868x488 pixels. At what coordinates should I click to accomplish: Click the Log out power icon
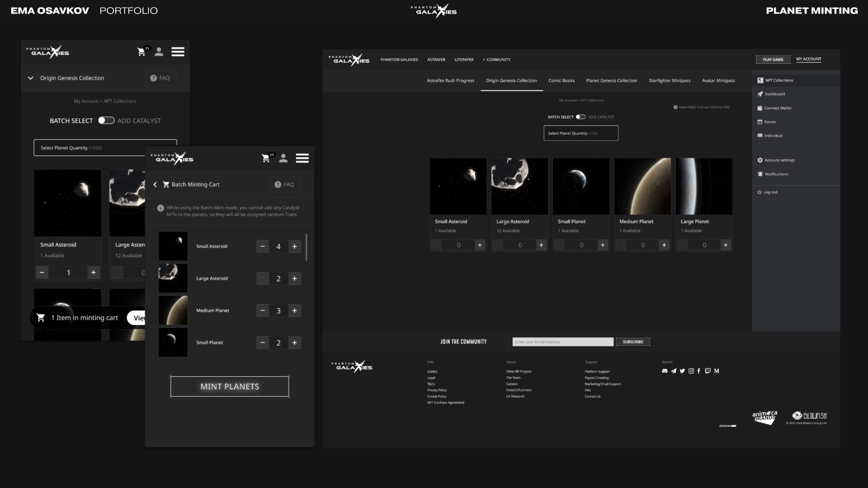pyautogui.click(x=759, y=192)
